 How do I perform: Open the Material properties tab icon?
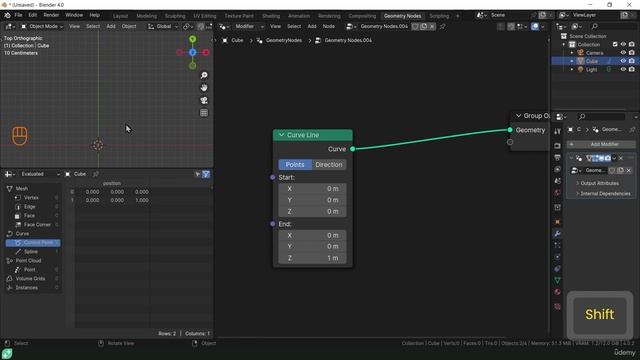[x=558, y=292]
